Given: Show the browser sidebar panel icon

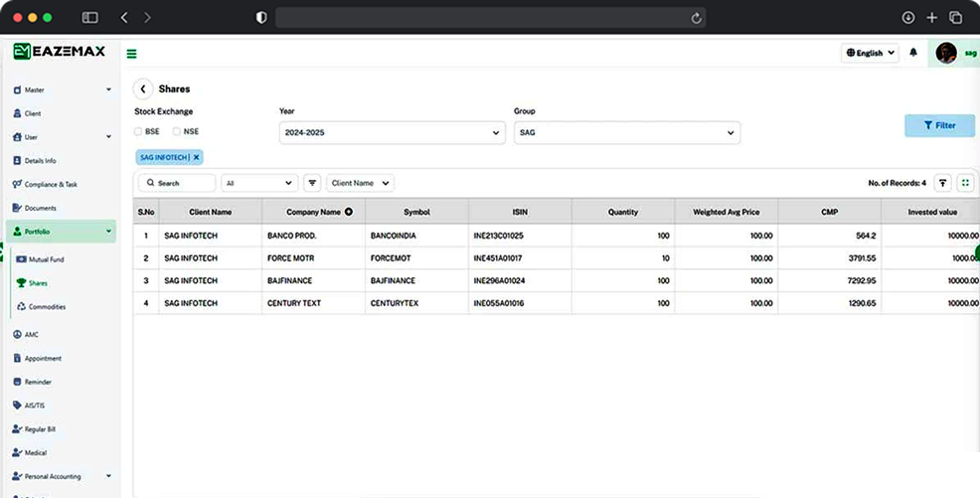Looking at the screenshot, I should point(90,18).
